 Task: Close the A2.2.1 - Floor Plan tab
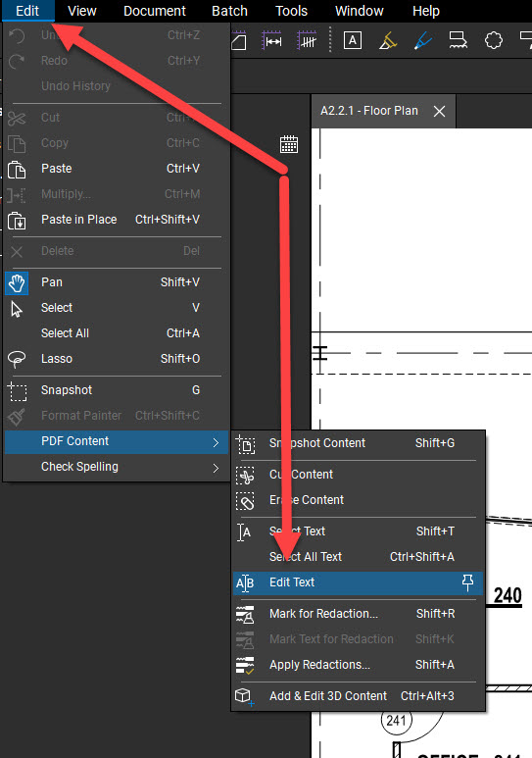[439, 111]
